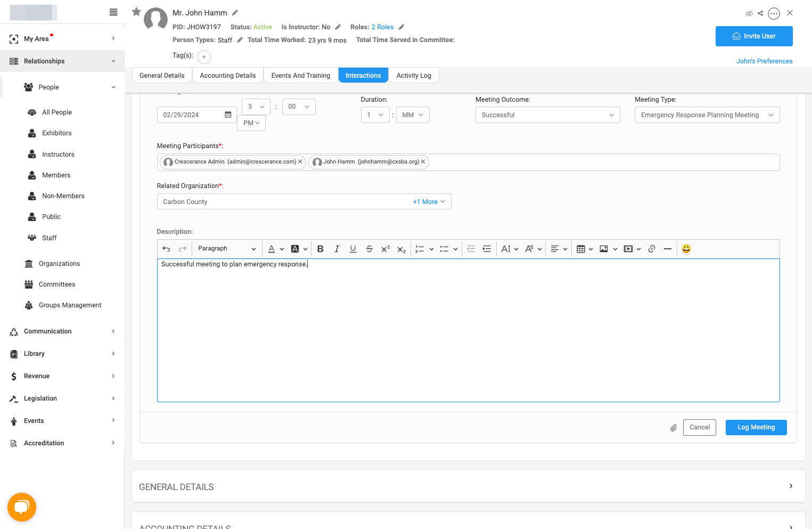The image size is (812, 529).
Task: Open the Meeting Type dropdown
Action: (707, 115)
